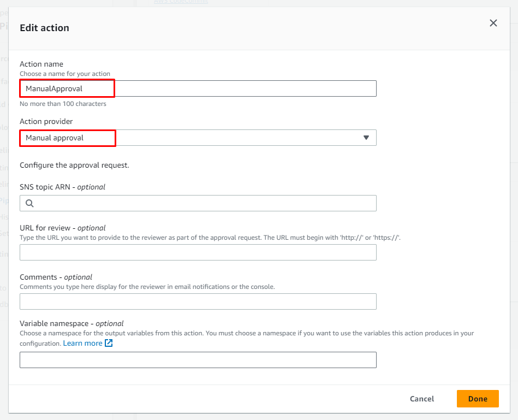Click the external link icon beside Learn more
Screen dimensions: 518x420
pyautogui.click(x=109, y=344)
